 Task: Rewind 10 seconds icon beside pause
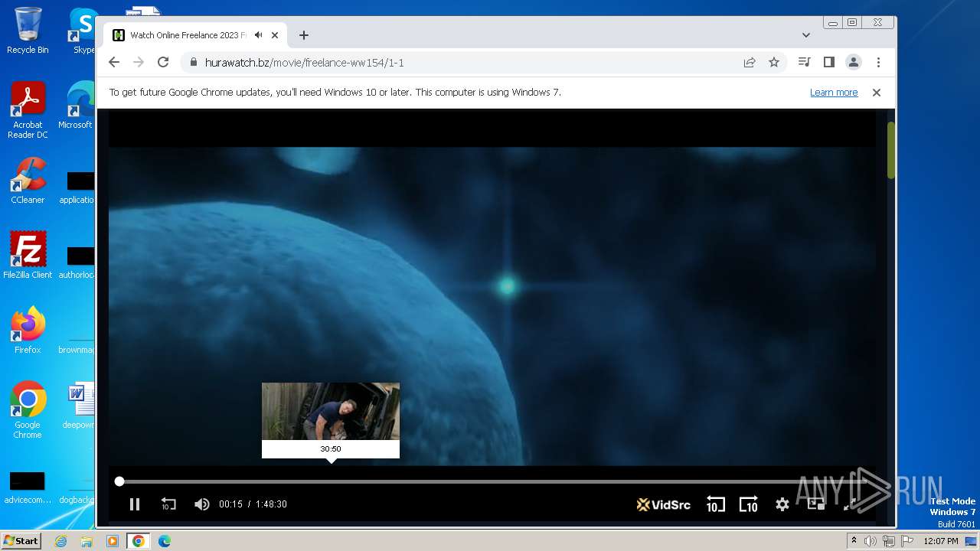coord(168,504)
